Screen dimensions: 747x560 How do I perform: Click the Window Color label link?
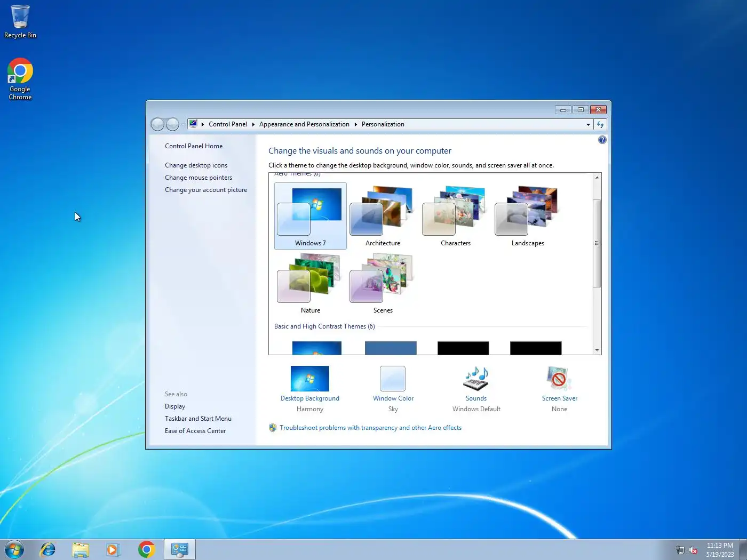click(393, 398)
